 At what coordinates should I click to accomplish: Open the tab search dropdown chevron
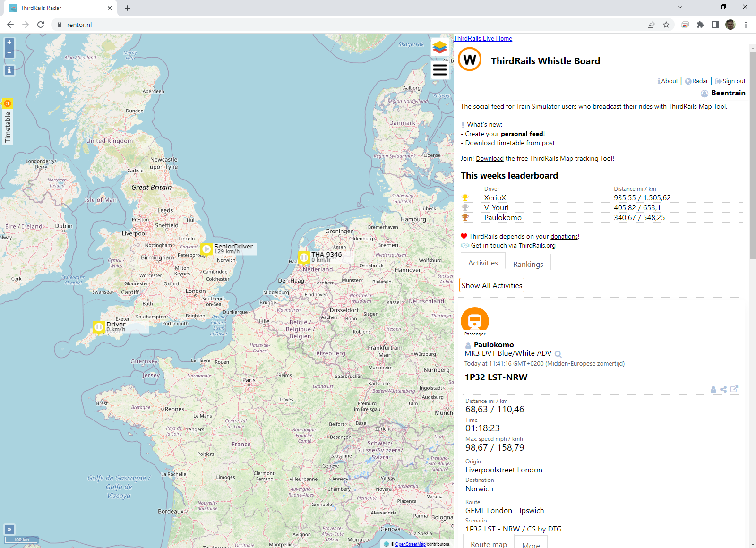coord(680,7)
